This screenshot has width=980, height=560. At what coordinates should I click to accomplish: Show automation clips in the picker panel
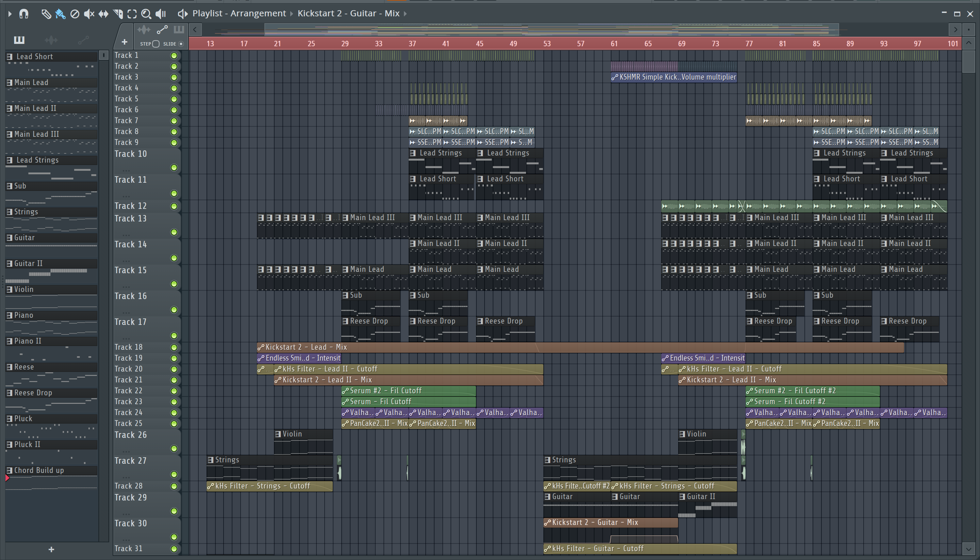[x=83, y=39]
